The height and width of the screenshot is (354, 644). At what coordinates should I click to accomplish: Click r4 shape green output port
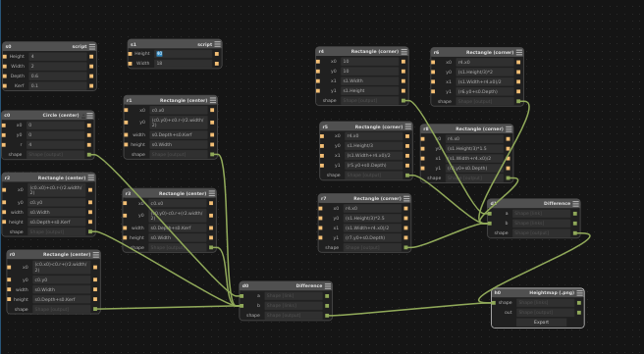click(403, 100)
